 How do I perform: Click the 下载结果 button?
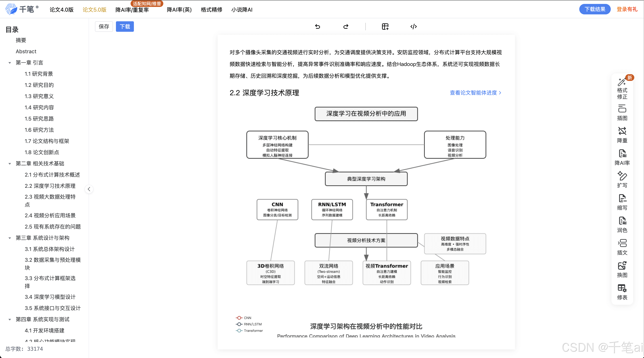click(x=595, y=9)
